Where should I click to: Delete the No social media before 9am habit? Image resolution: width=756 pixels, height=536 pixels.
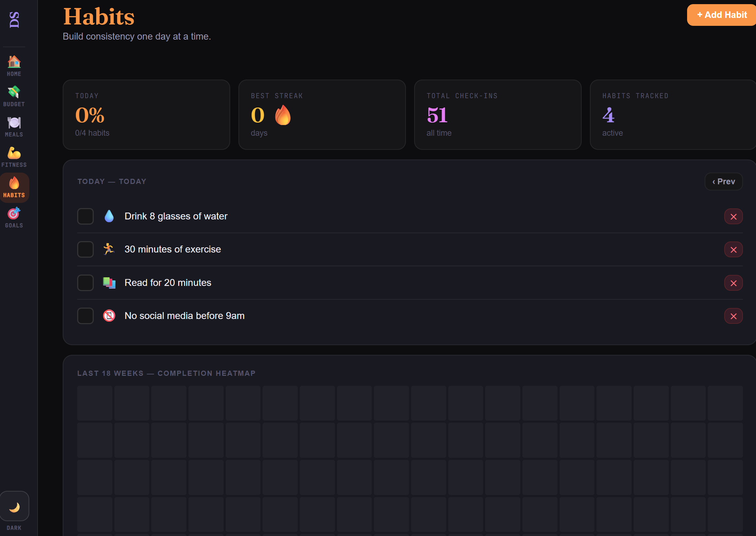[734, 316]
